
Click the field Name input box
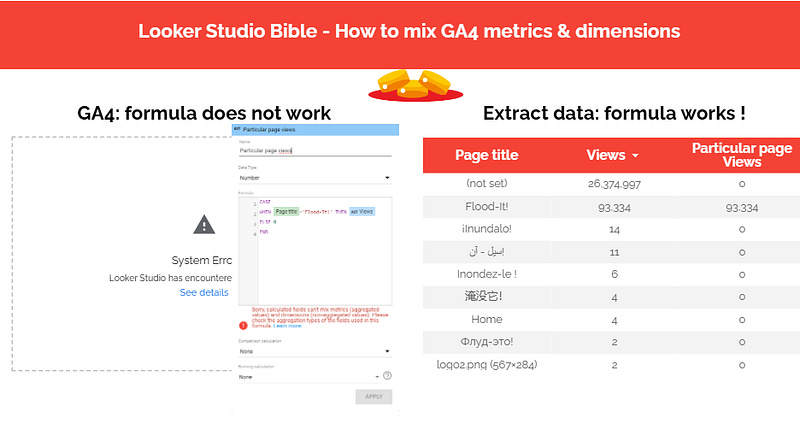coord(315,151)
